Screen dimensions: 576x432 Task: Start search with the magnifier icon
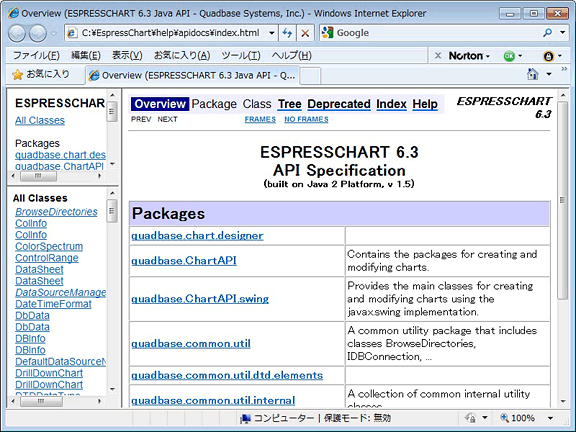(547, 33)
